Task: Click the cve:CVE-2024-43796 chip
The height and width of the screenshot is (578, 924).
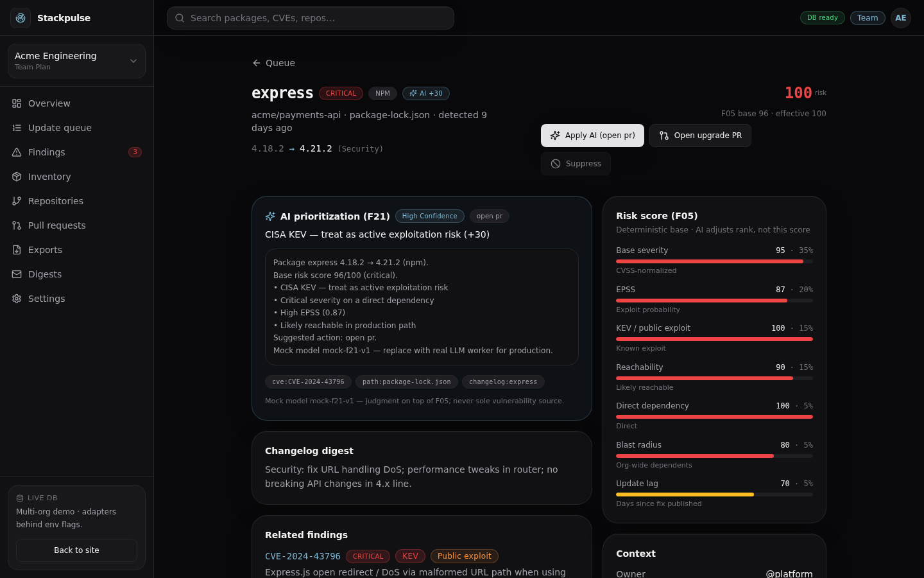Action: coord(308,382)
